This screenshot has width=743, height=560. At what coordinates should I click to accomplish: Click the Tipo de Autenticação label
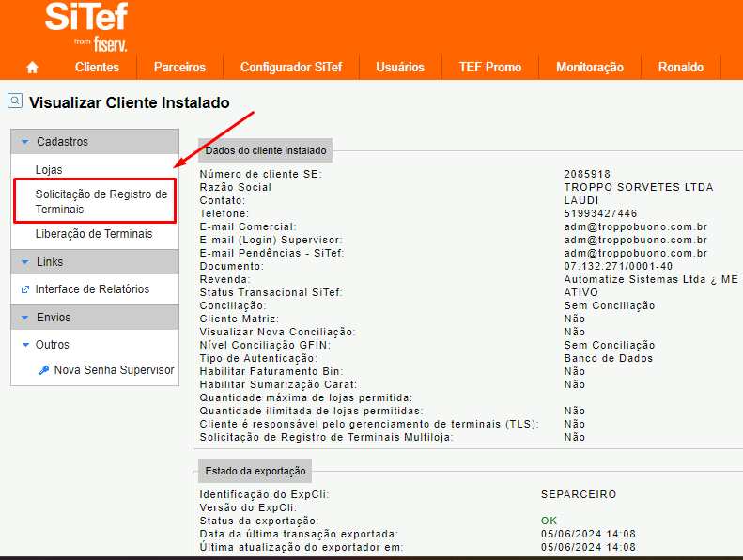(x=258, y=359)
